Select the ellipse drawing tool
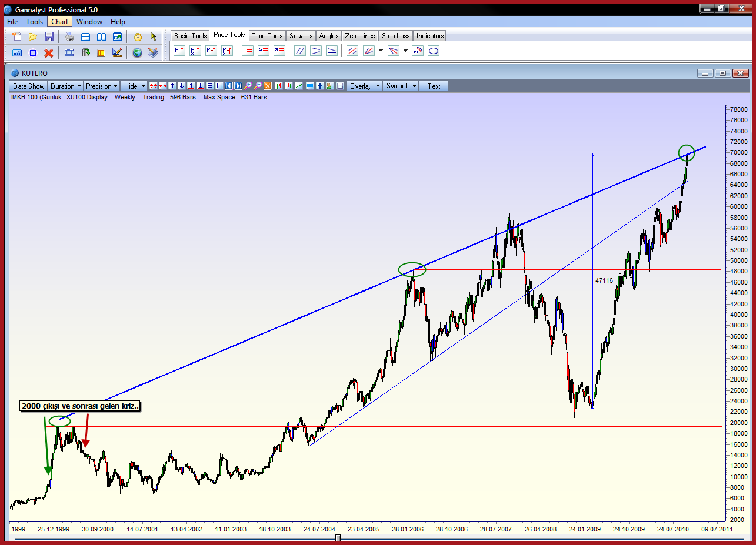 click(x=434, y=51)
